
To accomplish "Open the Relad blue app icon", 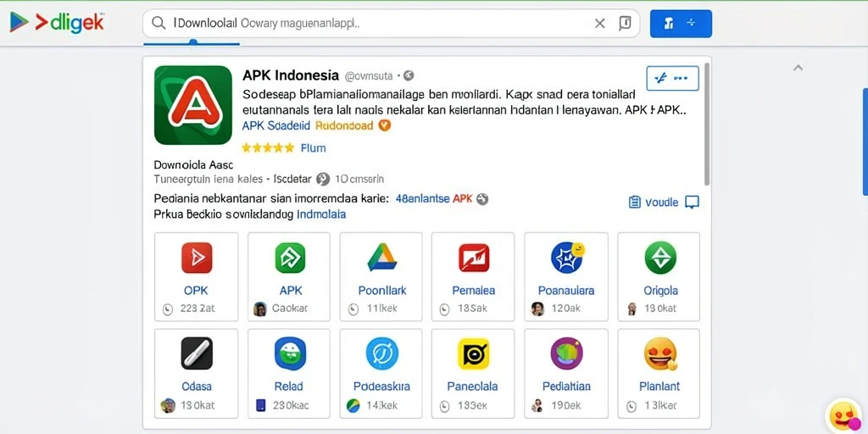I will 290,353.
